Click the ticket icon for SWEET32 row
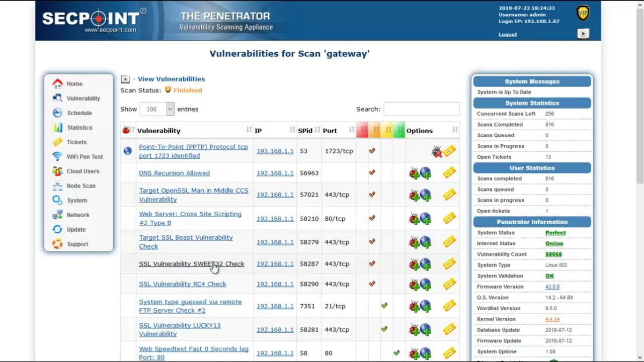The width and height of the screenshot is (644, 362). click(449, 263)
